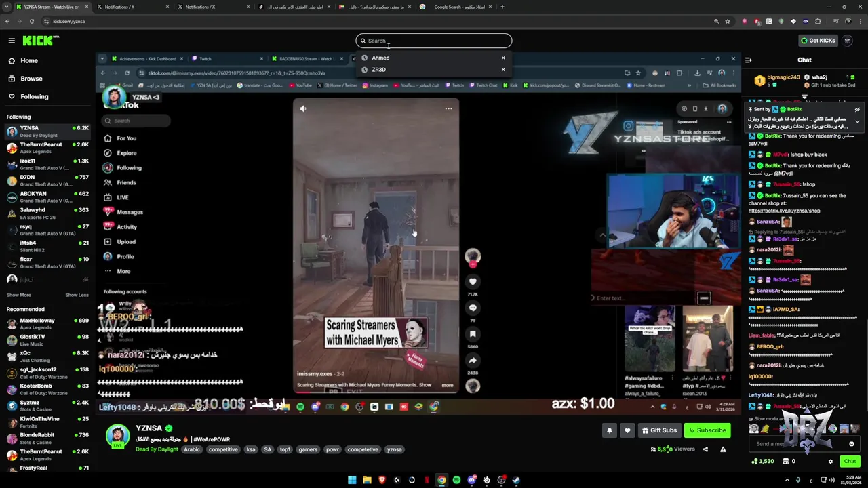Focus the Kick search field
The height and width of the screenshot is (488, 868).
click(x=434, y=41)
